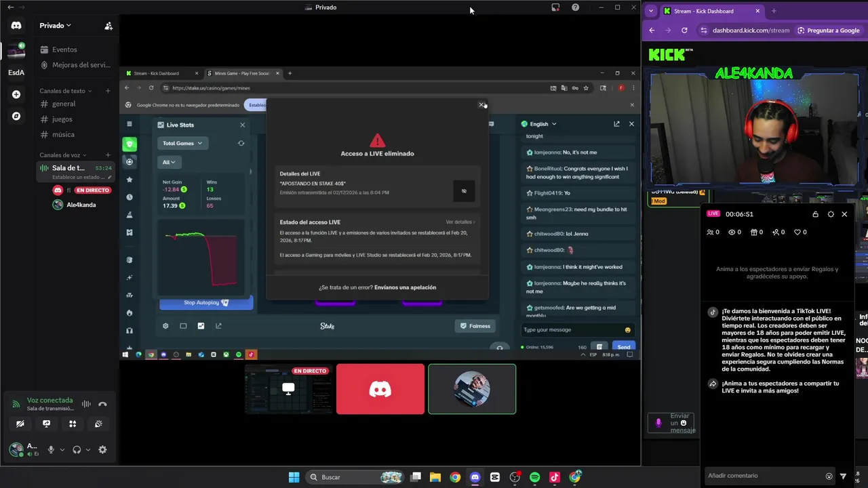Viewport: 868px width, 488px height.
Task: Send the Stake chat message
Action: [623, 347]
